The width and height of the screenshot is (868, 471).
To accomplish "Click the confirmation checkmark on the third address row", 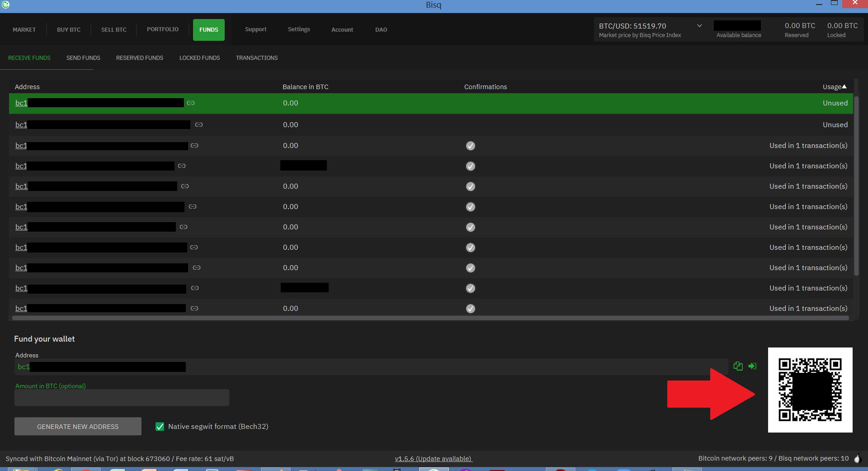I will [470, 146].
